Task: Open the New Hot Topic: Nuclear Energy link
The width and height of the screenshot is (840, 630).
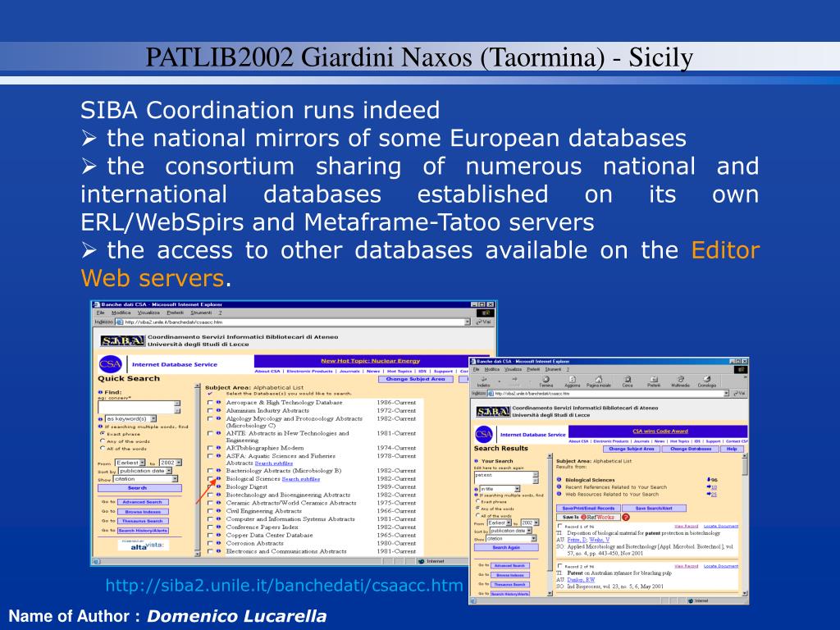Action: (x=370, y=361)
